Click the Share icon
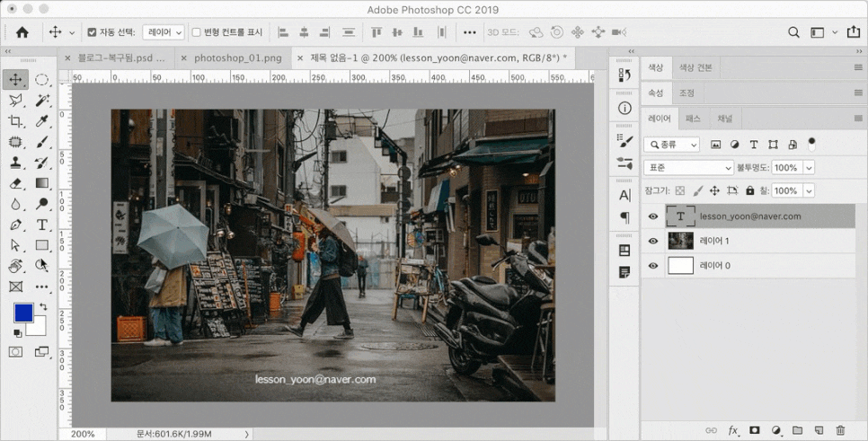The image size is (868, 441). [853, 32]
